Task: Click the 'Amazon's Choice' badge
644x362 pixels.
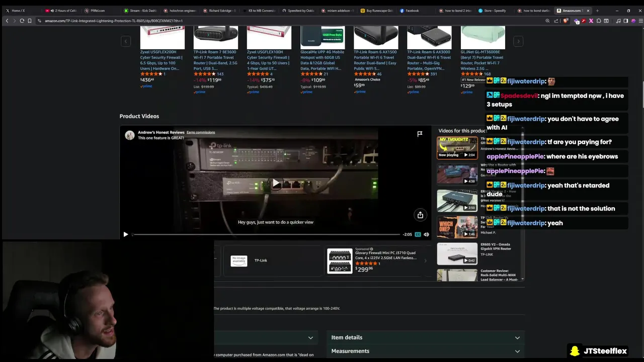Action: click(367, 79)
